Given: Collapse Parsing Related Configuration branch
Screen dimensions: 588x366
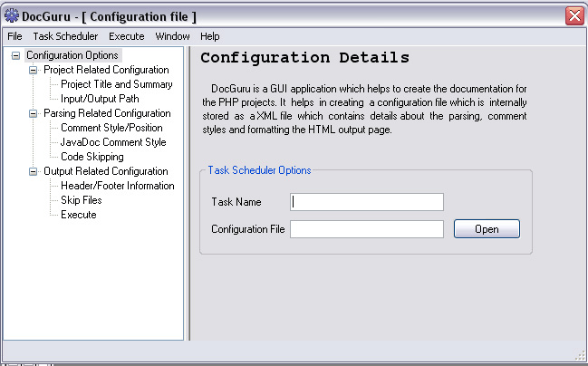Looking at the screenshot, I should point(33,113).
